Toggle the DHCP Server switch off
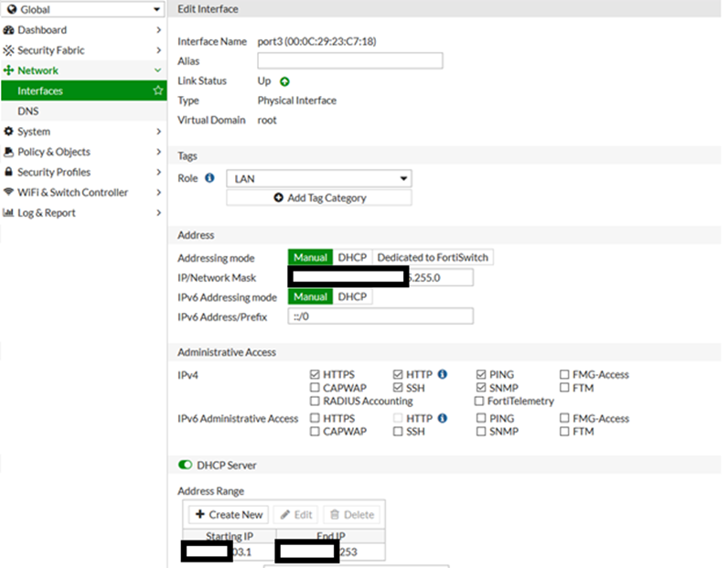The width and height of the screenshot is (728, 568). 186,465
